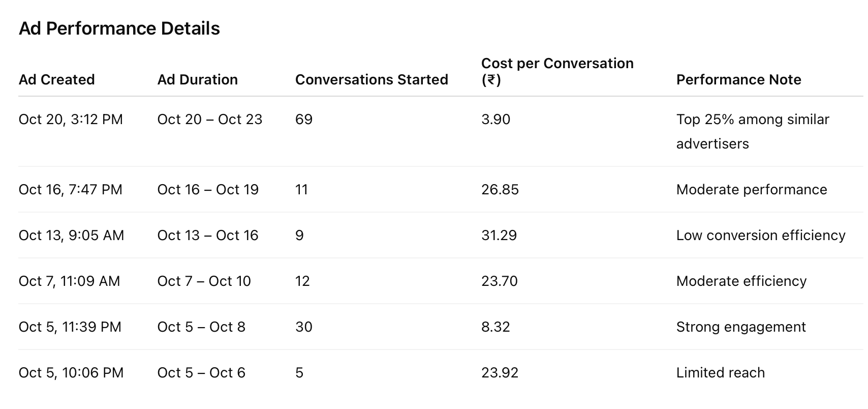This screenshot has height=409, width=868.
Task: Select the Oct 20, 3:12 PM cell
Action: (x=71, y=119)
